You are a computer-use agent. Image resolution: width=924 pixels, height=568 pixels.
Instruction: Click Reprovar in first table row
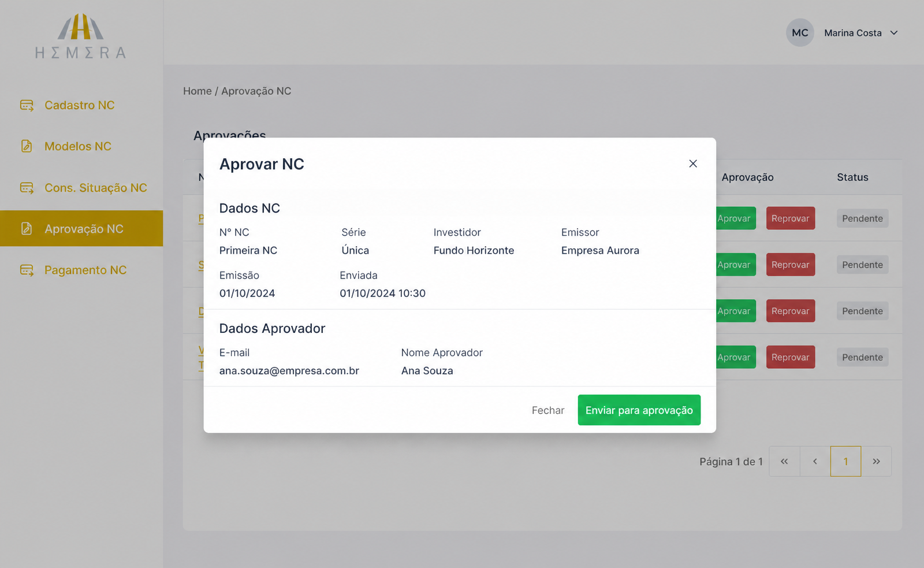(x=791, y=218)
